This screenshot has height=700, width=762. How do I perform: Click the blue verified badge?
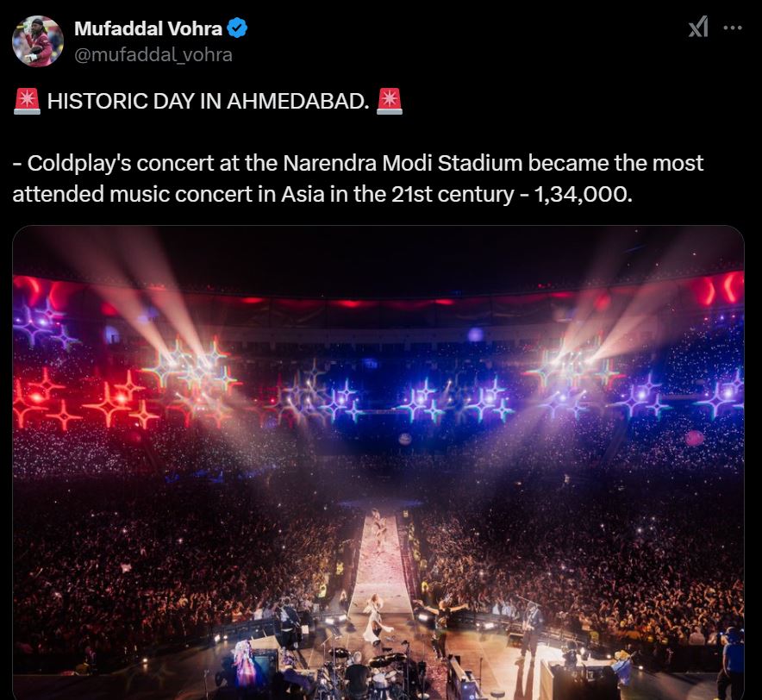(x=238, y=28)
